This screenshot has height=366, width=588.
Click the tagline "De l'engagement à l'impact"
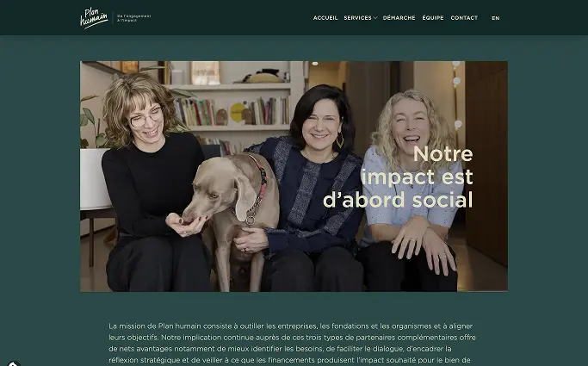click(134, 18)
